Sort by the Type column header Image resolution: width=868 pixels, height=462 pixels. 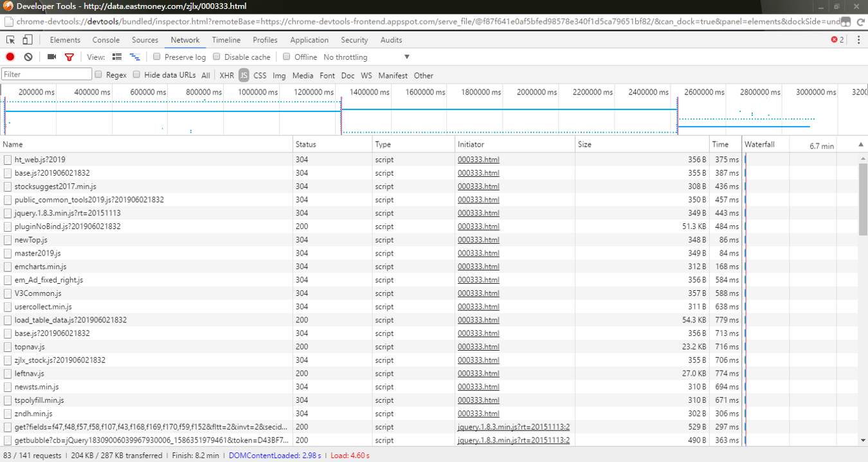[414, 145]
